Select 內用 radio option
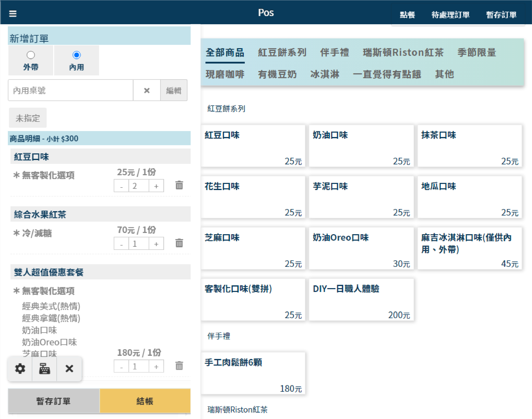 [x=77, y=55]
